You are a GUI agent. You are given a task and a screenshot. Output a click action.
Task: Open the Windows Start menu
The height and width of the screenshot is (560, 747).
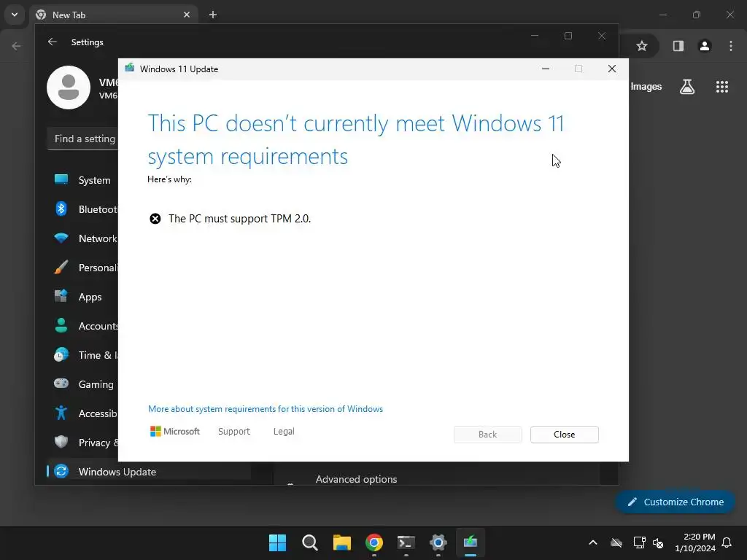point(278,542)
